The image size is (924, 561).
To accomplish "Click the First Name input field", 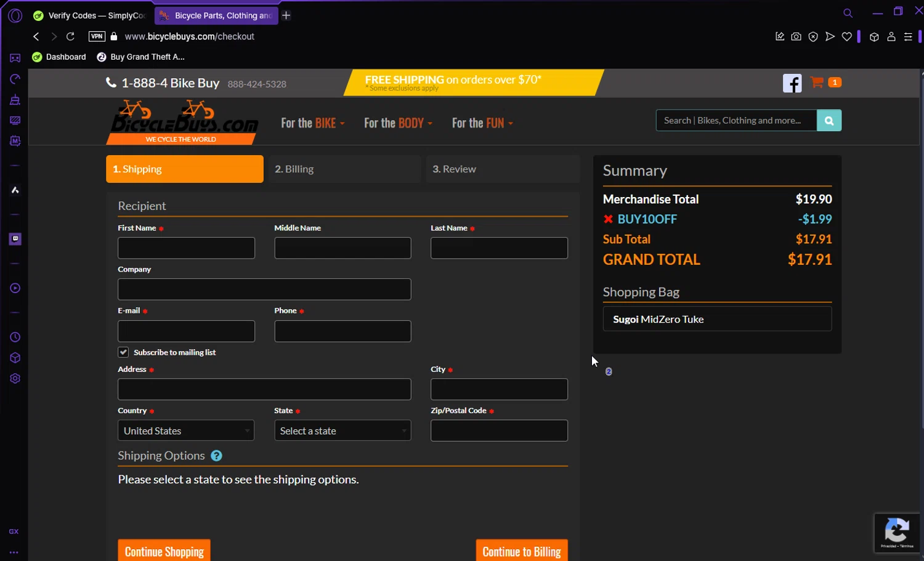I will (x=186, y=248).
